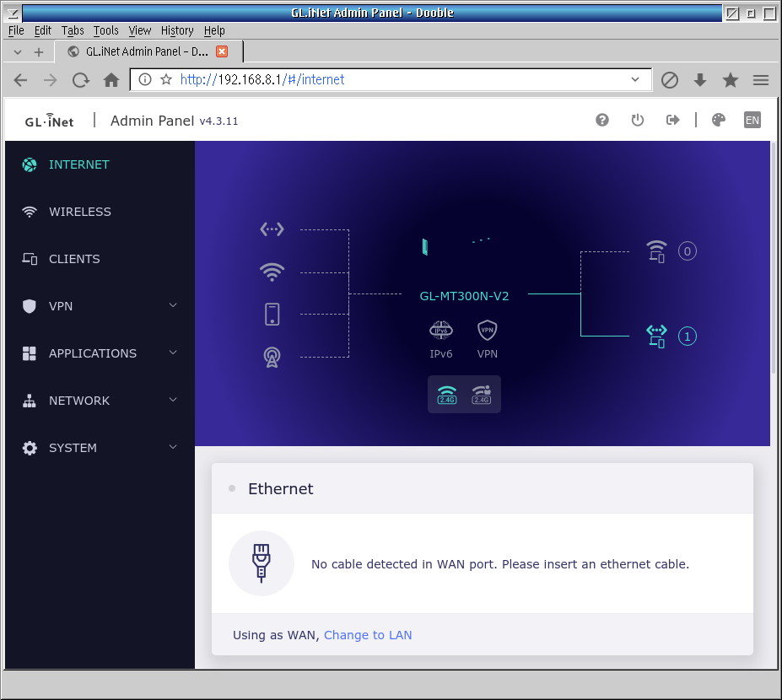782x700 pixels.
Task: Click the cellular tower icon in diagram
Action: (x=272, y=357)
